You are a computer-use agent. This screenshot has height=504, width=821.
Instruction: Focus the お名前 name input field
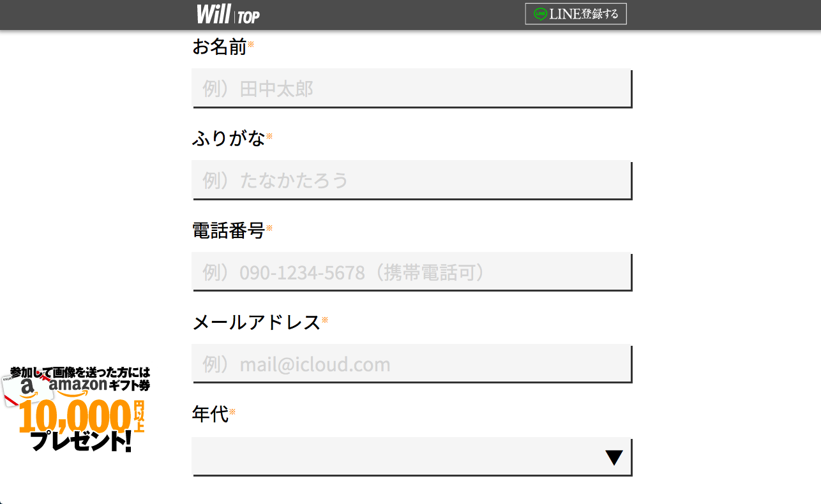(x=412, y=88)
